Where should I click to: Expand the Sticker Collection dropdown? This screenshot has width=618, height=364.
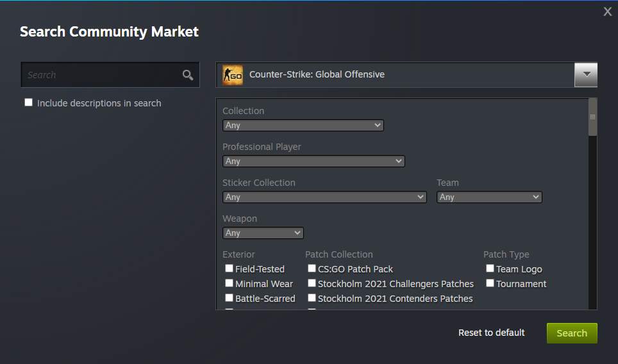pyautogui.click(x=324, y=197)
